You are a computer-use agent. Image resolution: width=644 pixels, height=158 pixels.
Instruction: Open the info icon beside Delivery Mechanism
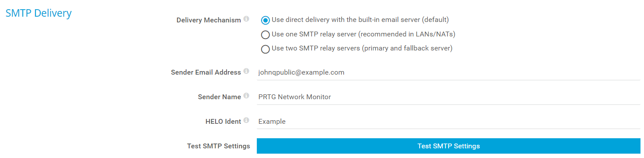pos(246,19)
